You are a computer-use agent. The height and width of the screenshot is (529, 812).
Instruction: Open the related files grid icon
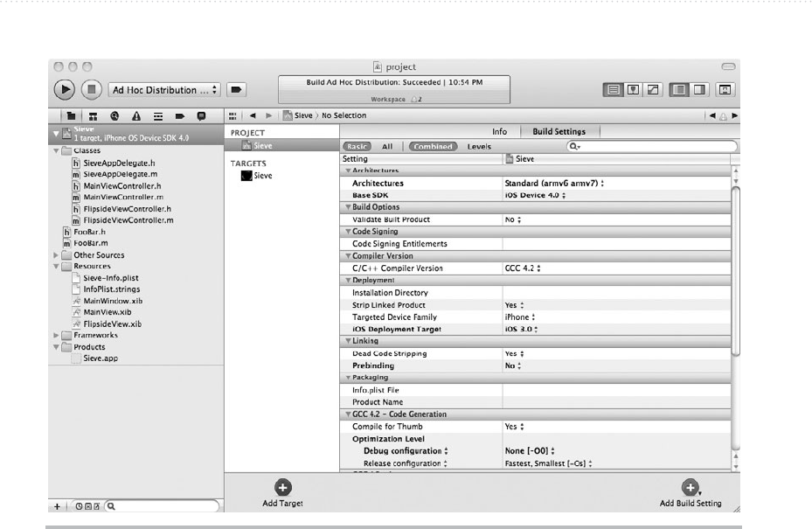pos(232,115)
